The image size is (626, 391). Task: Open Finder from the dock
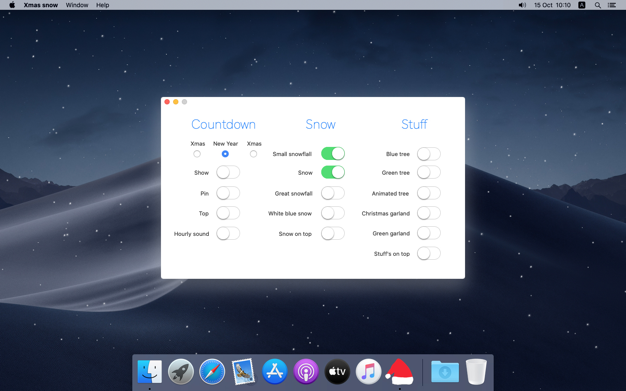click(x=150, y=372)
